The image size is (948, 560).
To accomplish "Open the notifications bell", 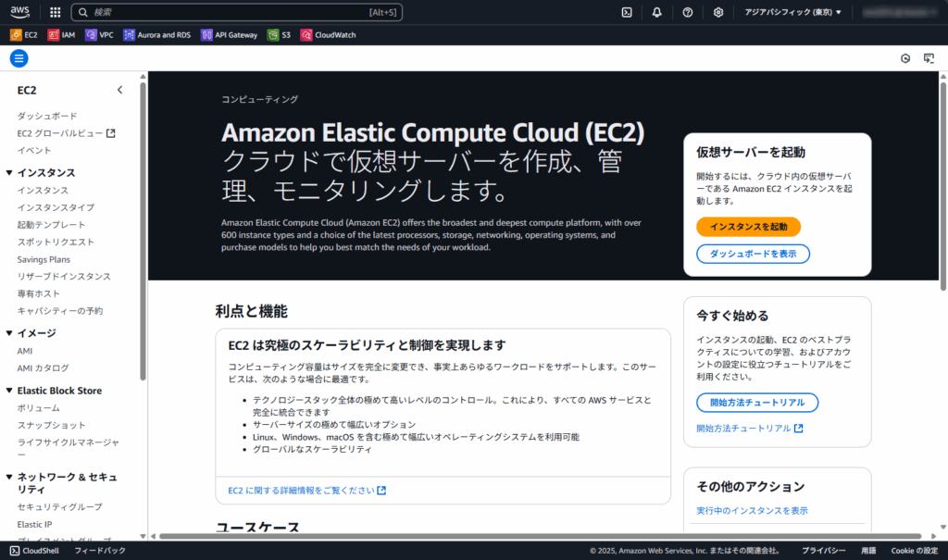I will coord(656,12).
